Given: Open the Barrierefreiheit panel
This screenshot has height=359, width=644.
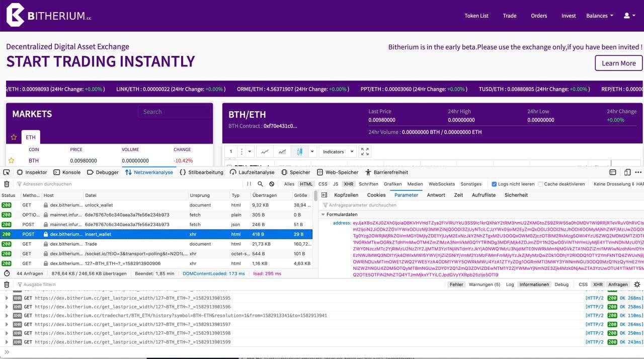Looking at the screenshot, I should 386,172.
